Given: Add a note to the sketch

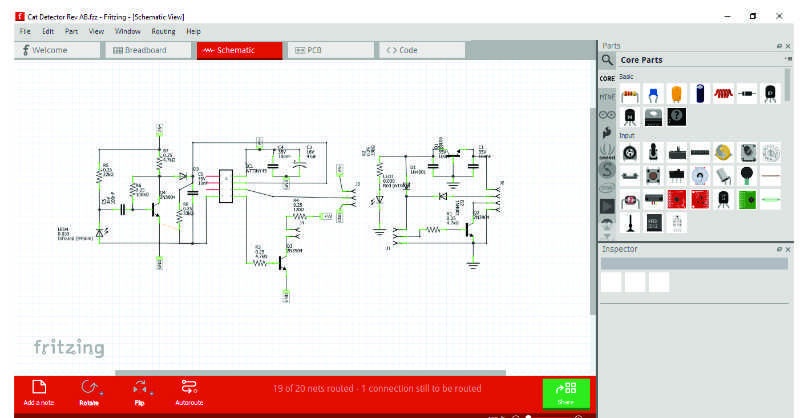Looking at the screenshot, I should [x=39, y=393].
